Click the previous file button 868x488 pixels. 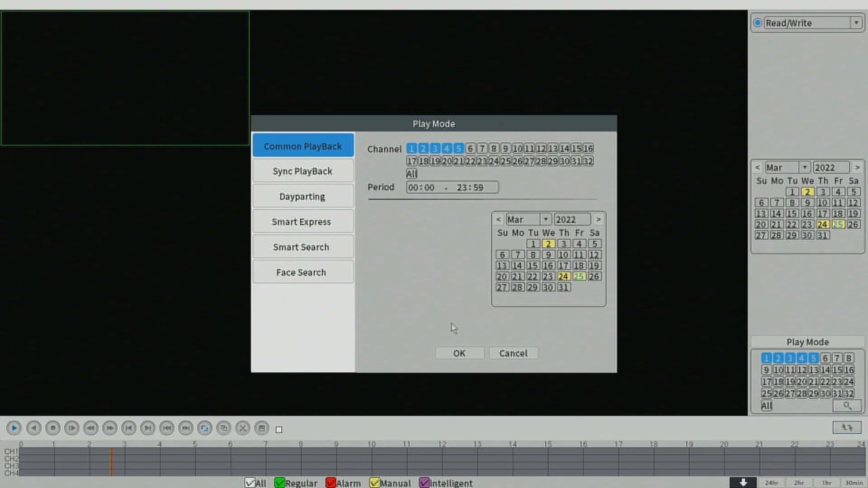tap(166, 428)
